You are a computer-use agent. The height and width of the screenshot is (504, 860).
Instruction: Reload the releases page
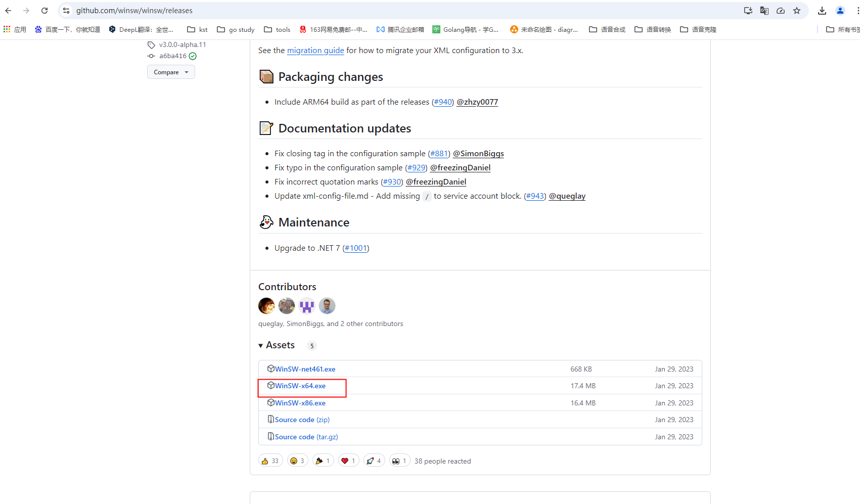pyautogui.click(x=44, y=11)
